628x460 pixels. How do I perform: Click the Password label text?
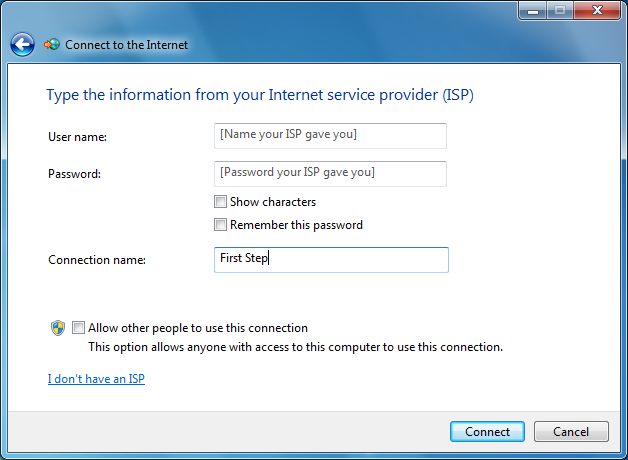pyautogui.click(x=75, y=174)
